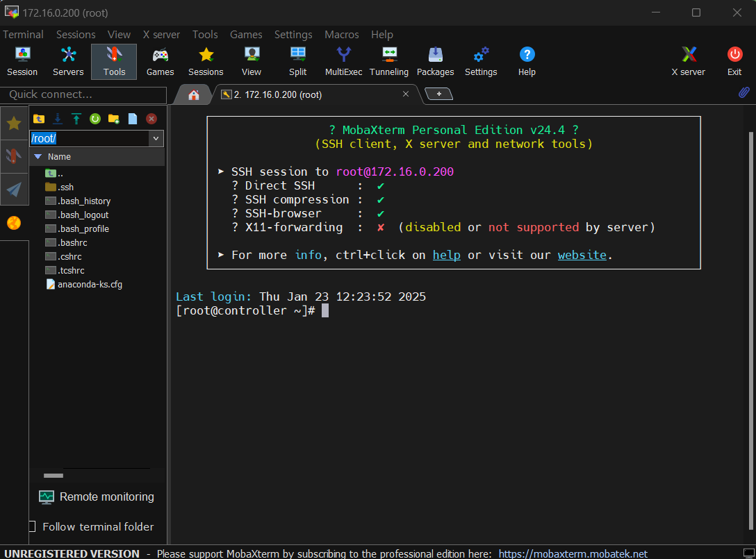Open the mobaxterm.mobatek.net link
The width and height of the screenshot is (756, 559).
coord(573,553)
